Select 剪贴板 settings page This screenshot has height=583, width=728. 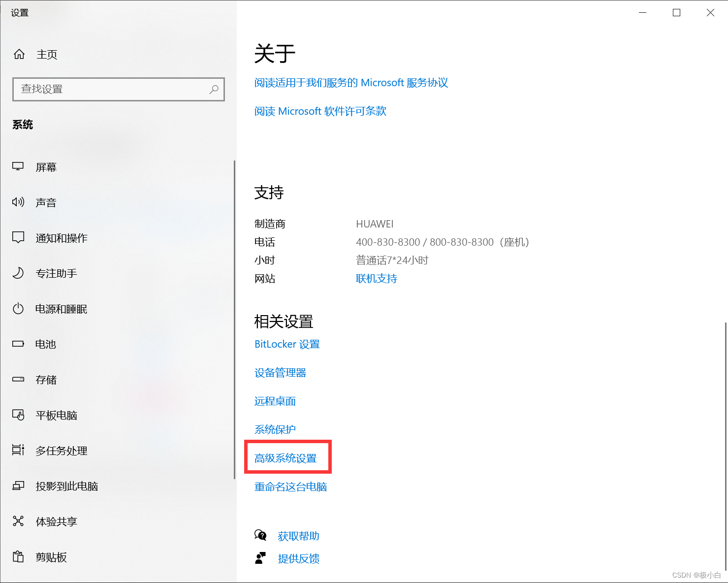(x=51, y=557)
